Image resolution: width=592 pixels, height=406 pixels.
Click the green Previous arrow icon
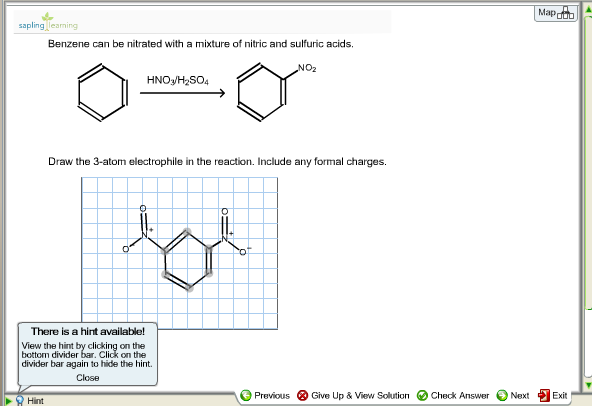pos(246,395)
